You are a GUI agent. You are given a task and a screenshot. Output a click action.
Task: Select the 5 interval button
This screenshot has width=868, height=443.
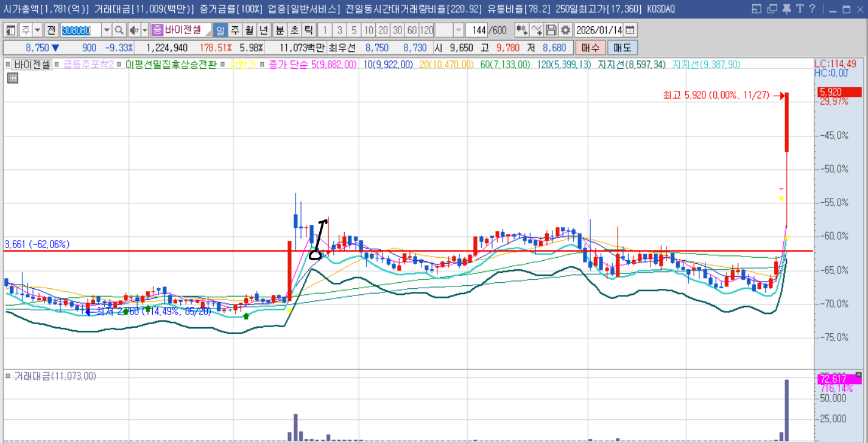tap(354, 30)
